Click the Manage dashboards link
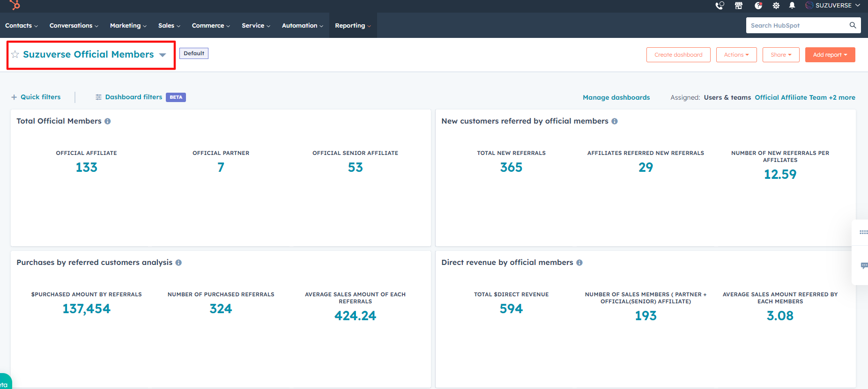 coord(616,97)
